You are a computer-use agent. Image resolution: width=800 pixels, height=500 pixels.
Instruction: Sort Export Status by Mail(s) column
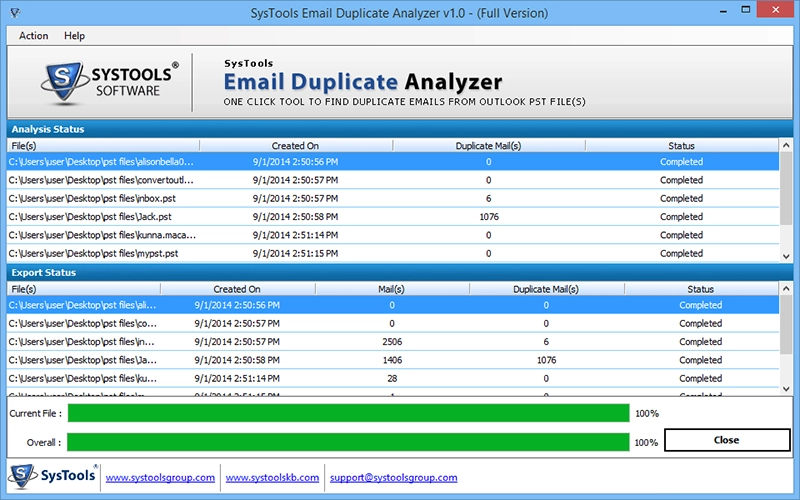pos(391,289)
